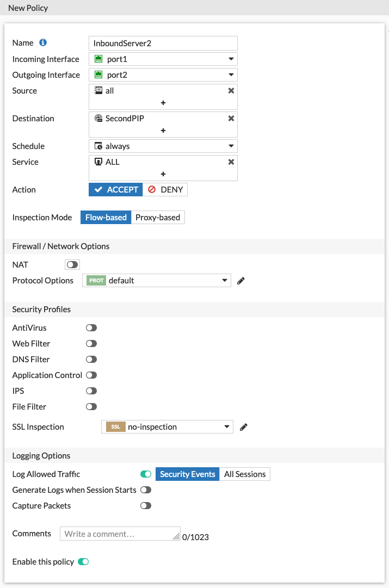Turn on AntiVirus security profile
This screenshot has height=588, width=389.
tap(91, 328)
